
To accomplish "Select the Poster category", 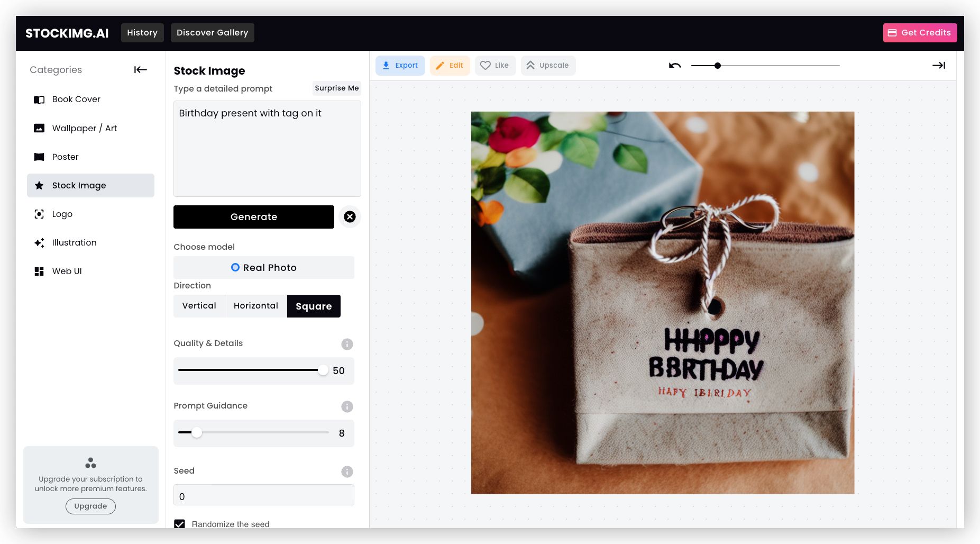I will 90,157.
